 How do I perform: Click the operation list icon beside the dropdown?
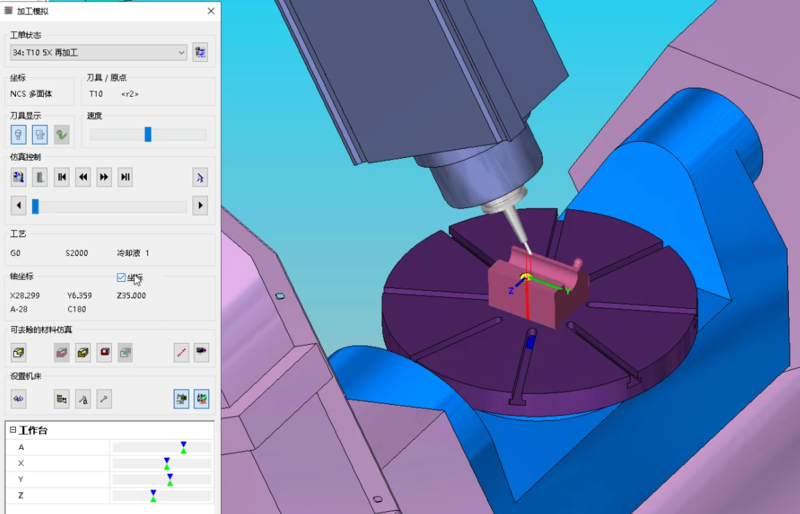coord(200,52)
